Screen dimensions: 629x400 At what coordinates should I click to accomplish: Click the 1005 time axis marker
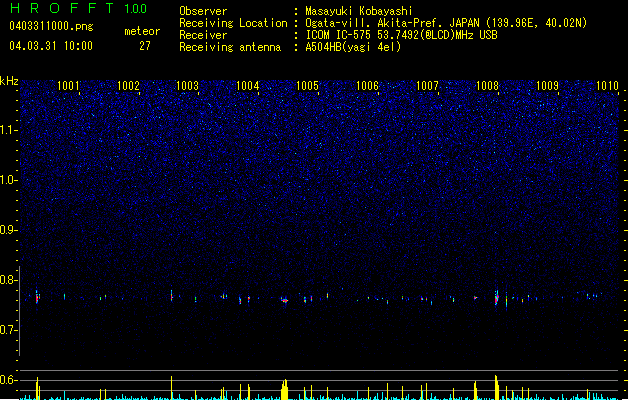[x=307, y=86]
